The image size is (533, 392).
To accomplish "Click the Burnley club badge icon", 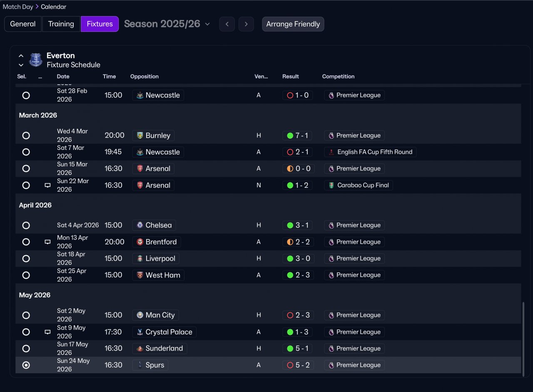I will point(140,135).
